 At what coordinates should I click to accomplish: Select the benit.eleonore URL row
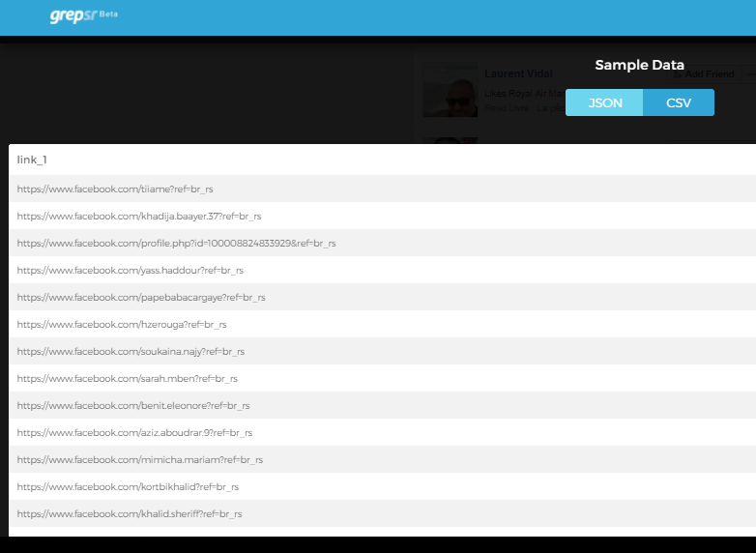point(382,405)
